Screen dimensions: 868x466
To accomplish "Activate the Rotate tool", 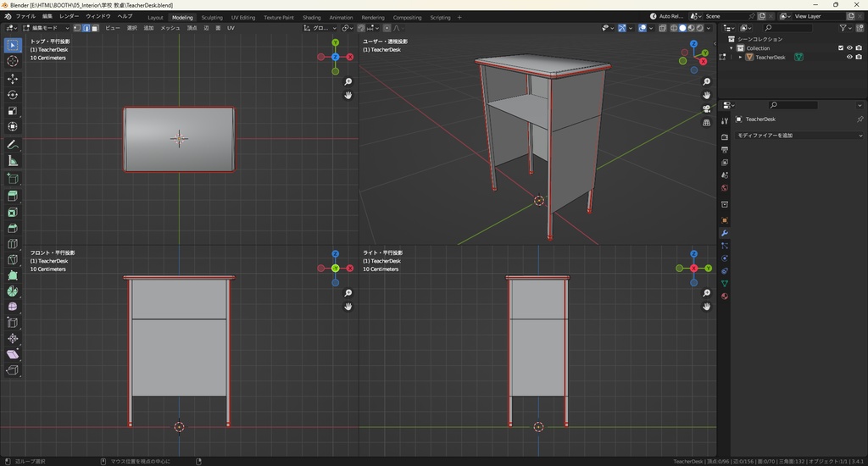I will pyautogui.click(x=13, y=94).
